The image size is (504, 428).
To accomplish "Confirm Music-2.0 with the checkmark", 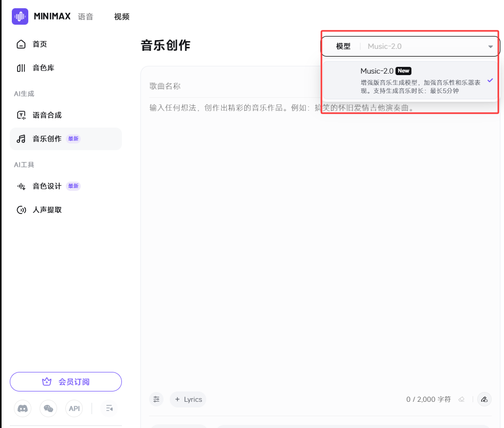I will (x=490, y=80).
